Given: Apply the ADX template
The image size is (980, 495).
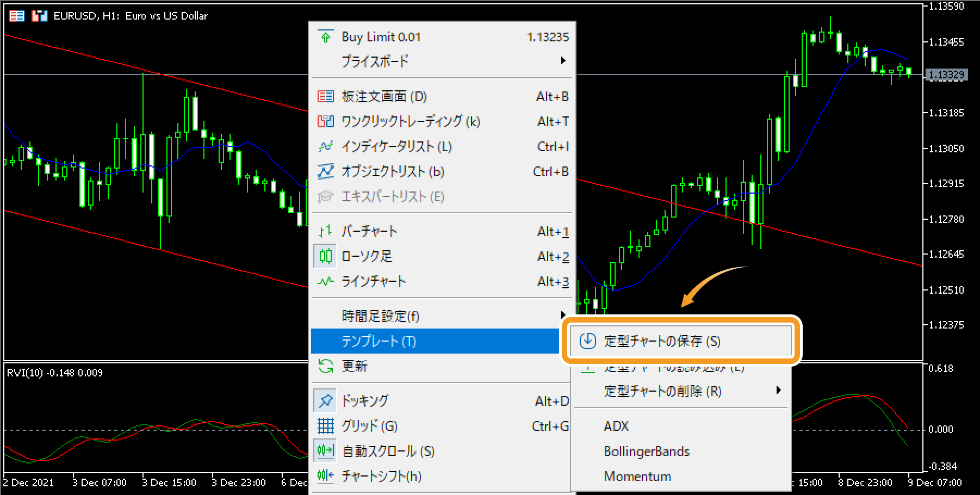Looking at the screenshot, I should click(681, 426).
